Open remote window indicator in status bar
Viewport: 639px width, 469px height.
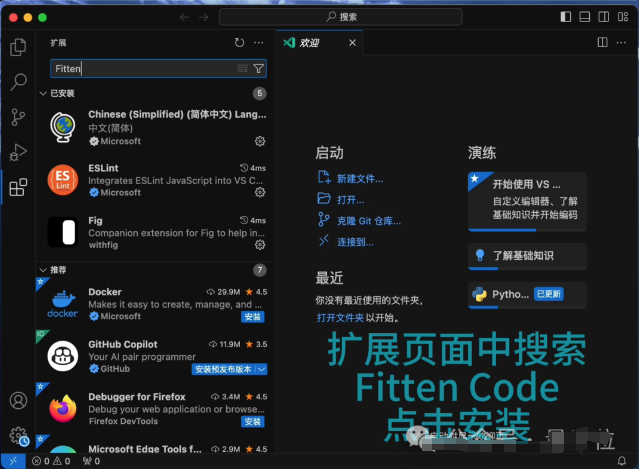[13, 461]
